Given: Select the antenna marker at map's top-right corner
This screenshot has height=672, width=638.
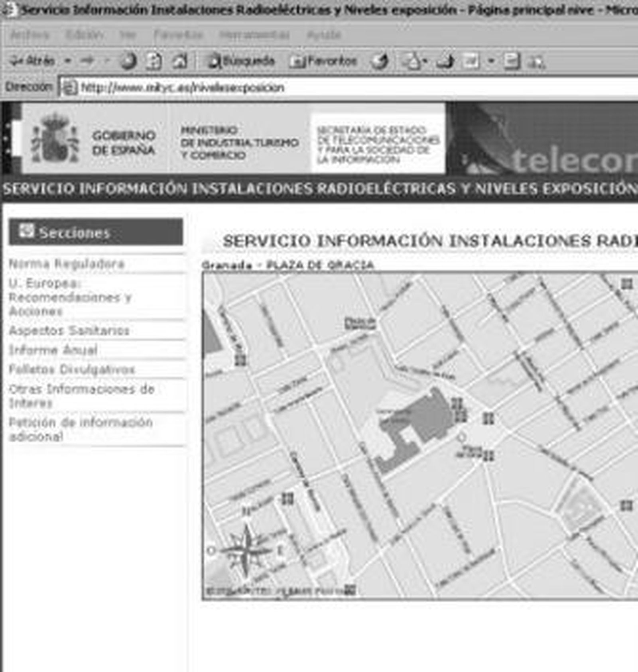Looking at the screenshot, I should click(627, 284).
